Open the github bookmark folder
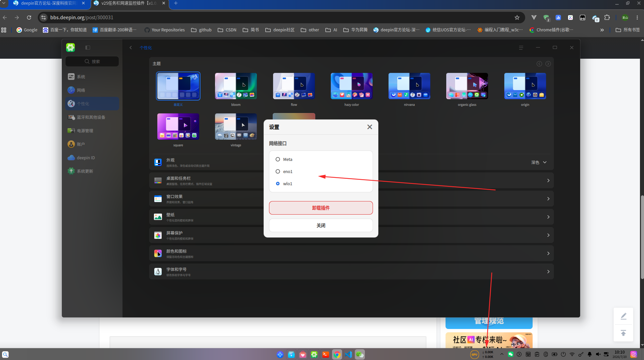The width and height of the screenshot is (644, 360). [201, 30]
